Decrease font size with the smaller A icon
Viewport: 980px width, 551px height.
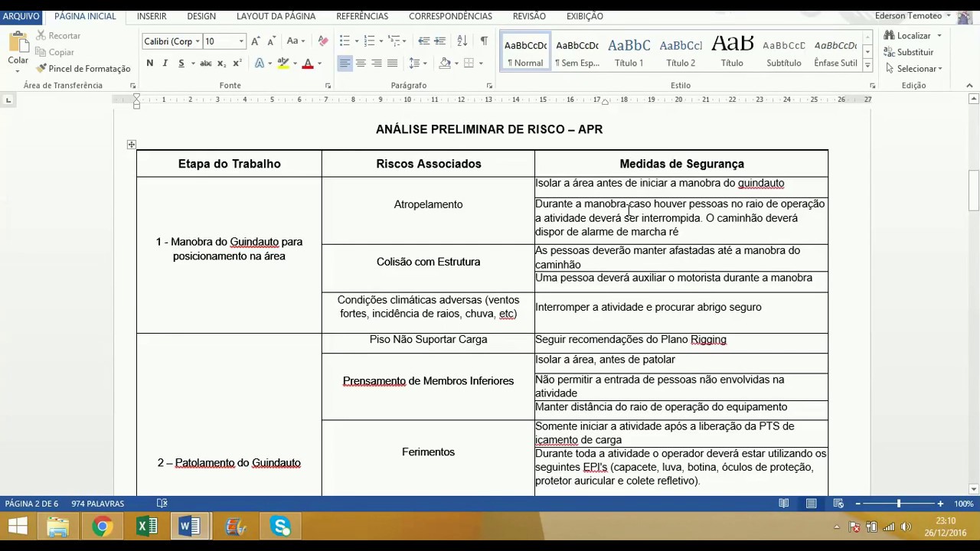pyautogui.click(x=271, y=41)
